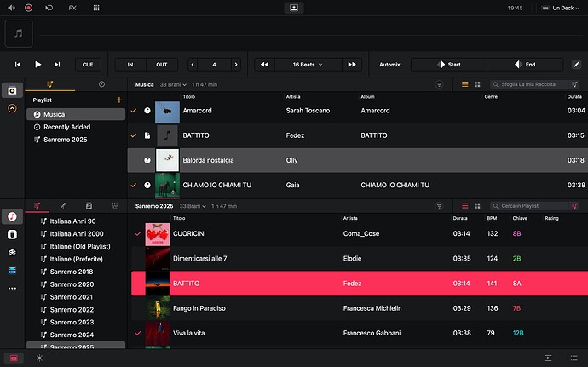
Task: Open the 16 Beats dropdown
Action: [x=308, y=65]
